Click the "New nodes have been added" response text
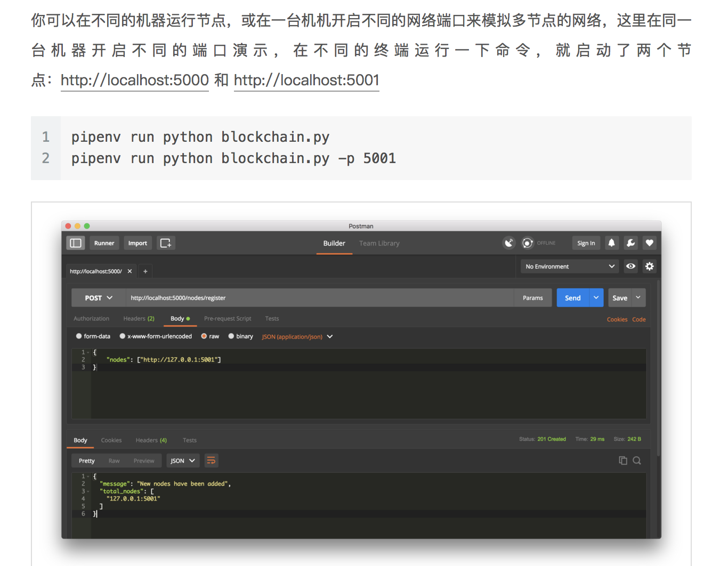 [x=183, y=484]
